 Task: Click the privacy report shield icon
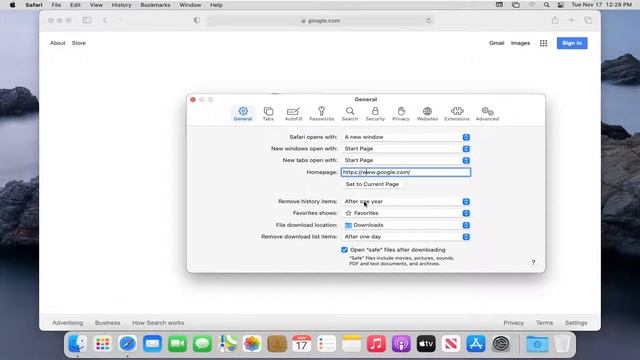[197, 20]
